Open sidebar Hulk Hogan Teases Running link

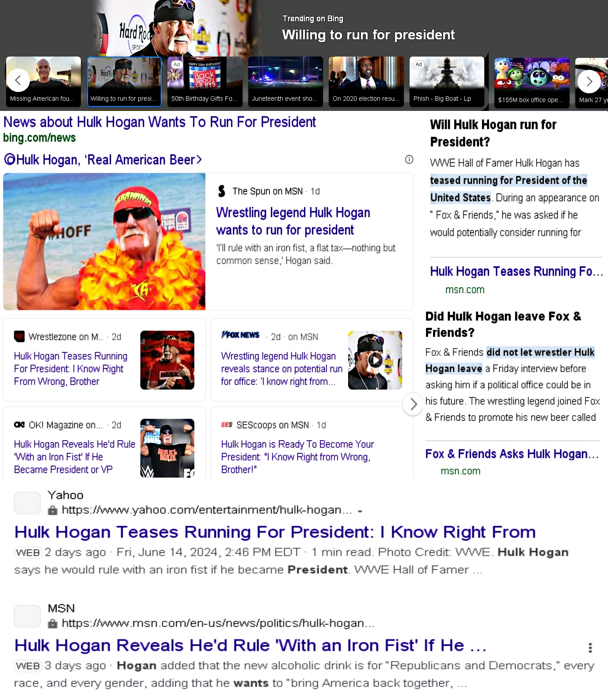click(x=517, y=271)
